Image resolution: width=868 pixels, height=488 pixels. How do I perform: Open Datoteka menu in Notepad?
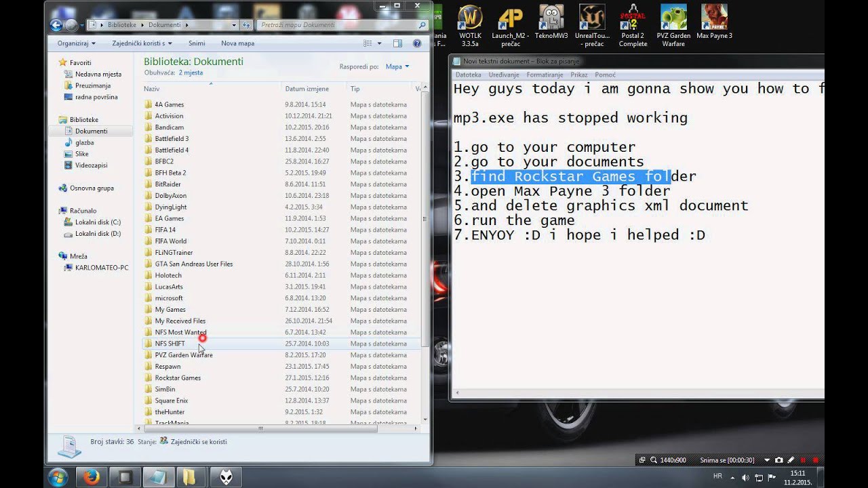point(469,75)
